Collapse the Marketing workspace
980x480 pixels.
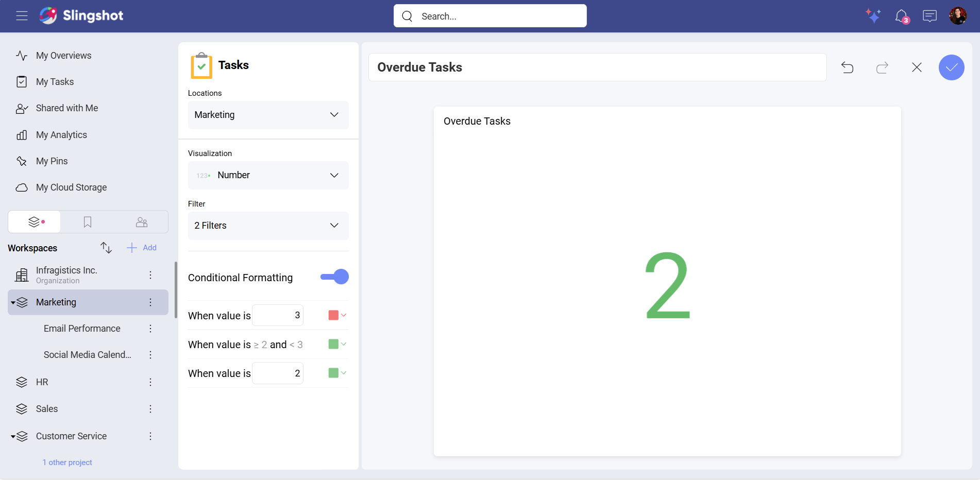point(14,302)
